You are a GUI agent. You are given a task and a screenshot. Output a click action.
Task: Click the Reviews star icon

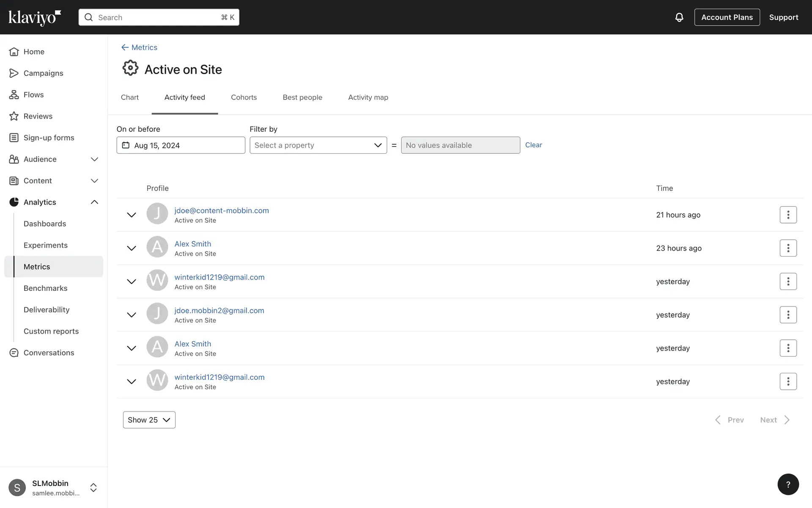(x=14, y=116)
